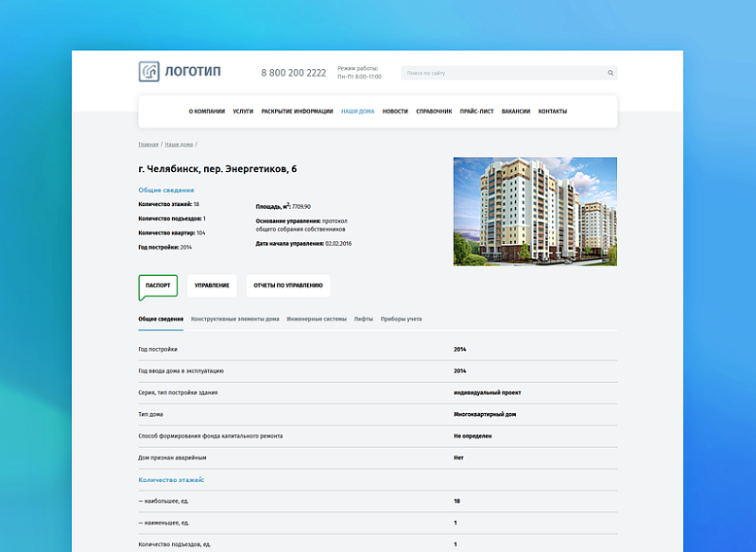Click Количество подъездов: 1 summary line

(172, 219)
